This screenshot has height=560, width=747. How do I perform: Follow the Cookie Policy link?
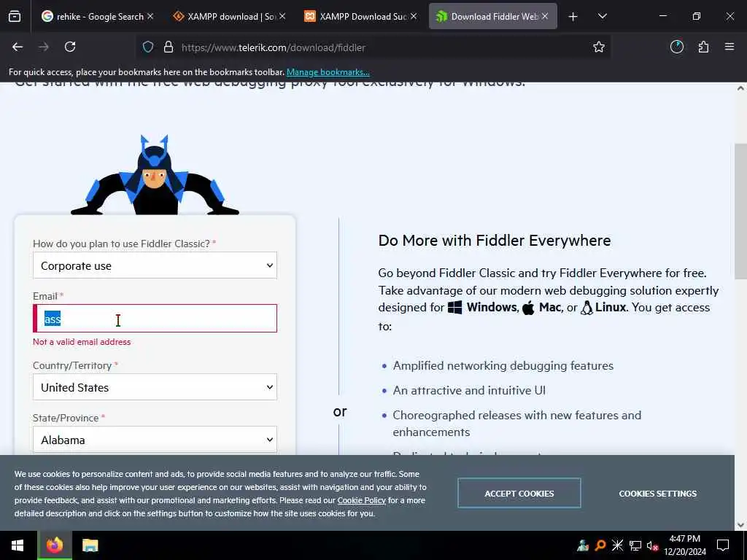(x=362, y=500)
